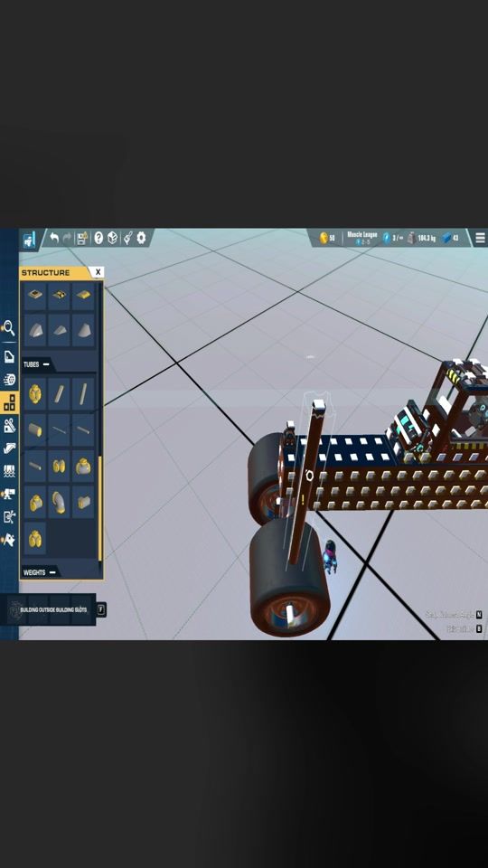
Task: Save the current blueprint
Action: tap(82, 238)
